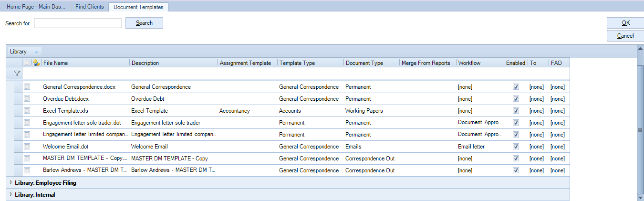Click the Email letter workflow cell
Image resolution: width=644 pixels, height=201 pixels.
pos(471,147)
